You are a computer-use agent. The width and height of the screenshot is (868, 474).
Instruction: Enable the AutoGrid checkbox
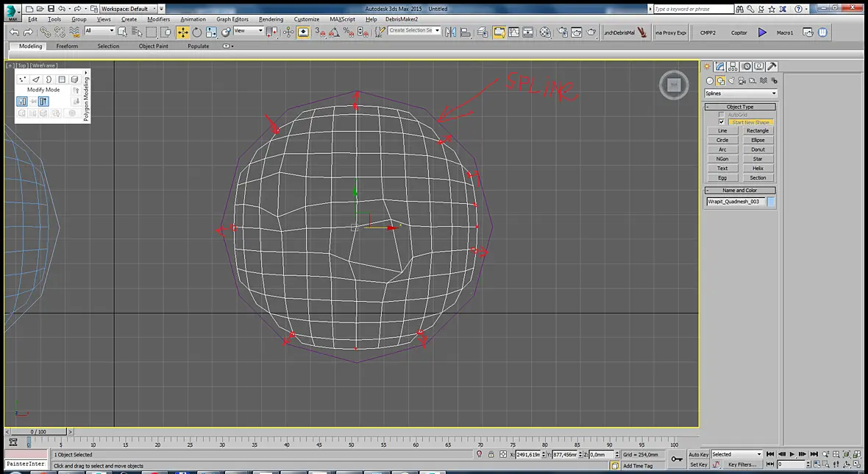722,115
